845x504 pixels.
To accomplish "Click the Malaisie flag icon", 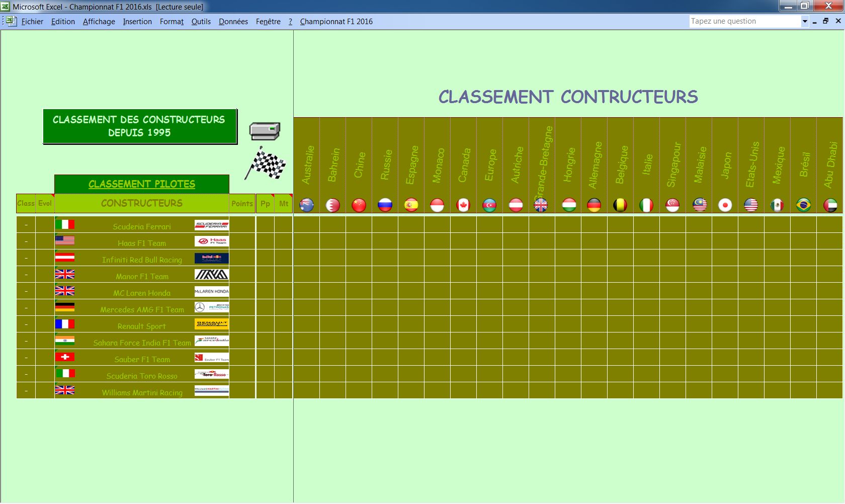I will (x=700, y=205).
